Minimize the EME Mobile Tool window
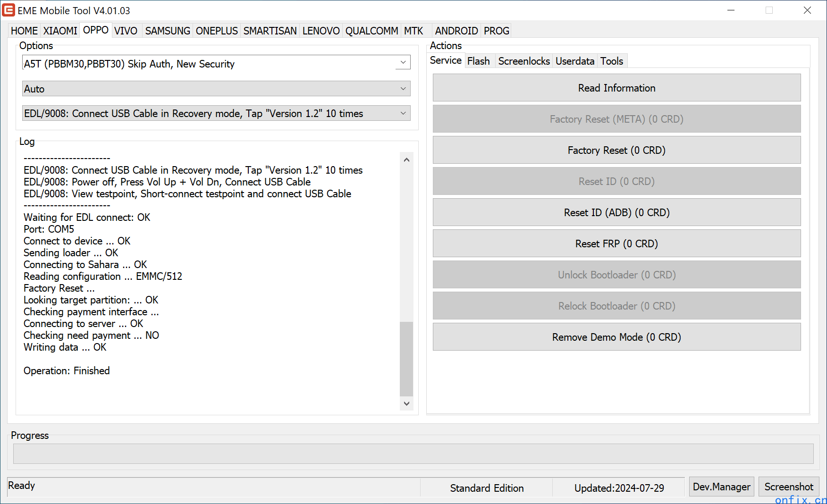Viewport: 827px width, 504px height. tap(731, 10)
